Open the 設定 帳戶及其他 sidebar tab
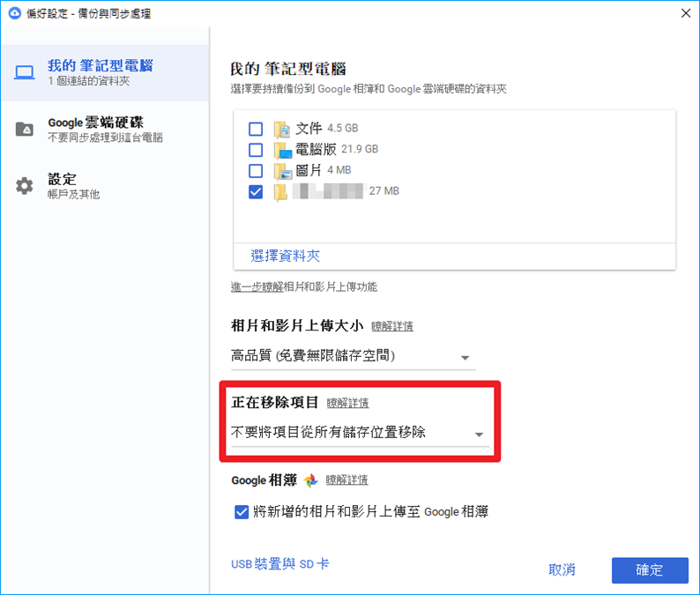This screenshot has height=595, width=700. coord(106,186)
